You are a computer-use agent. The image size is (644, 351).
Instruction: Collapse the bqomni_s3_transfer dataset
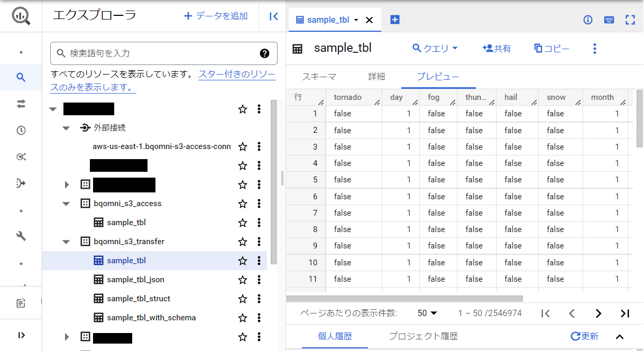[66, 242]
